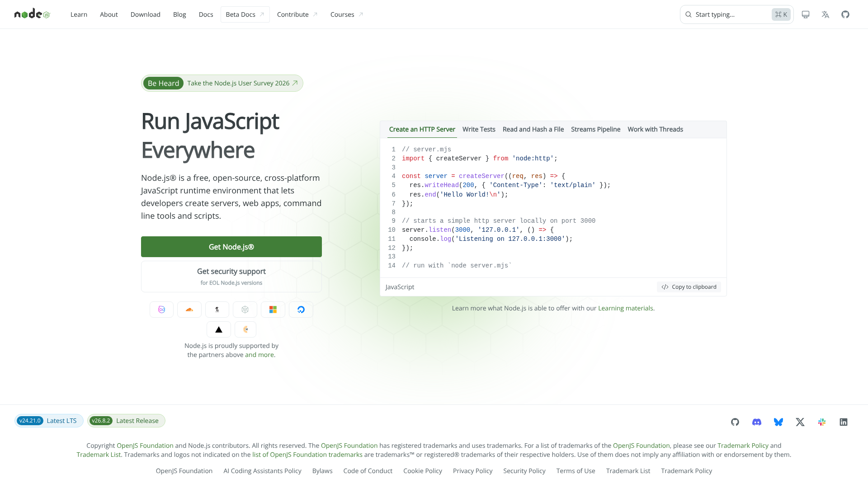This screenshot has height=488, width=868.
Task: Click the Node.js logo in header
Action: 32,14
